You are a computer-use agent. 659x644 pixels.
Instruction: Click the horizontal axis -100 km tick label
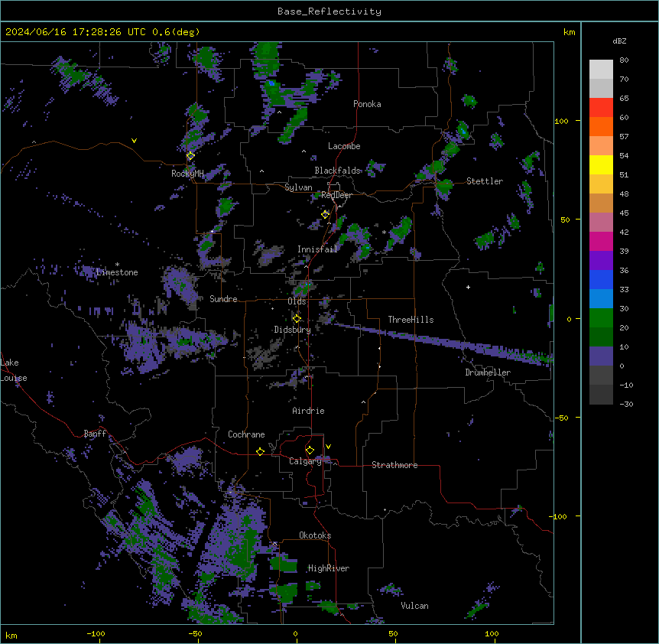click(96, 633)
